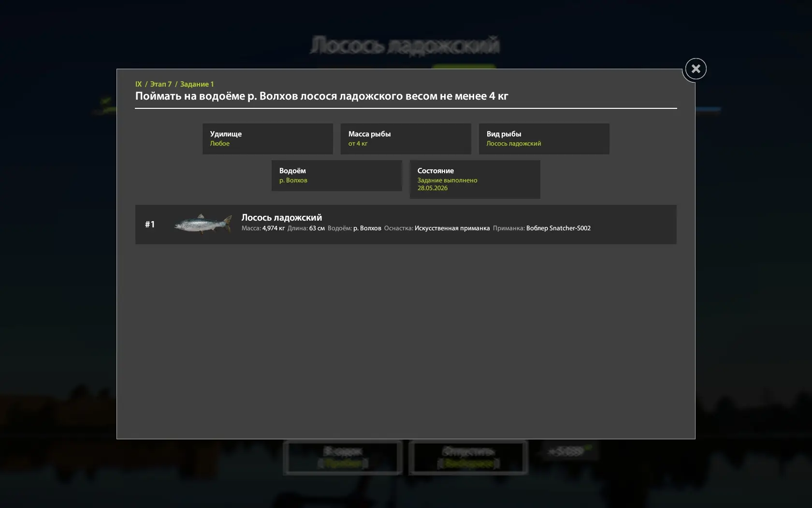812x508 pixels.
Task: Select the Задание 1 breadcrumb
Action: point(197,84)
